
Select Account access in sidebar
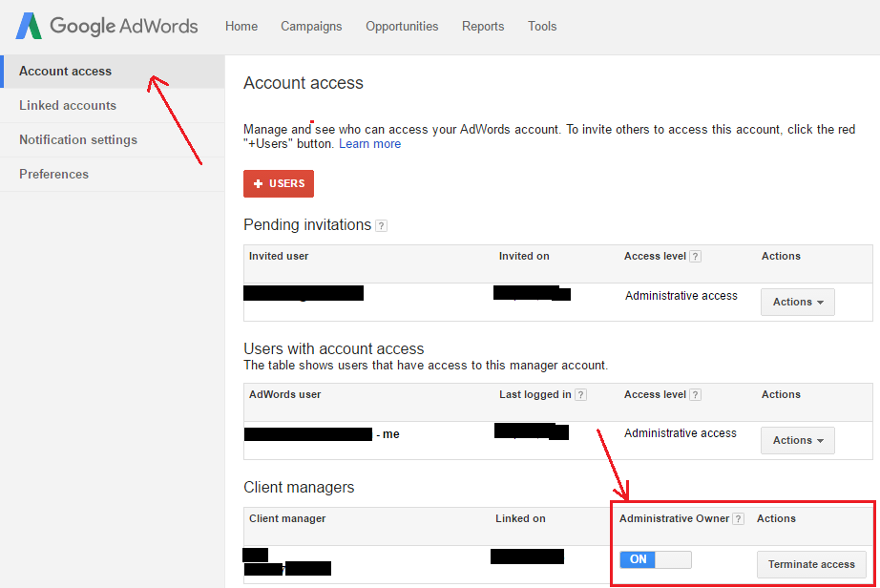coord(113,72)
